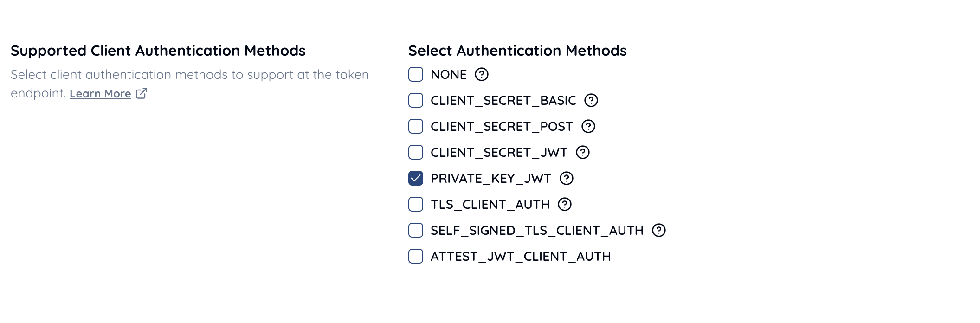The height and width of the screenshot is (323, 980).
Task: Check SELF_SIGNED_TLS_CLIENT_AUTH checkbox
Action: click(416, 230)
